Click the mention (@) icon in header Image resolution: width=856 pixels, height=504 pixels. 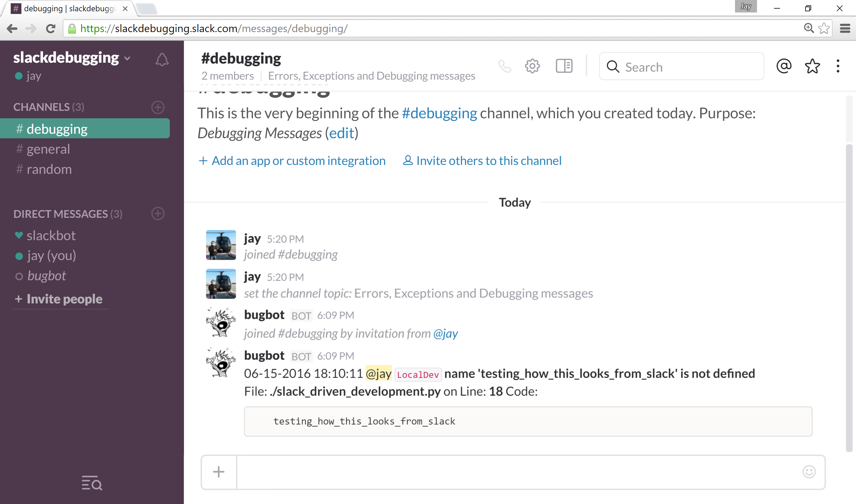[784, 66]
